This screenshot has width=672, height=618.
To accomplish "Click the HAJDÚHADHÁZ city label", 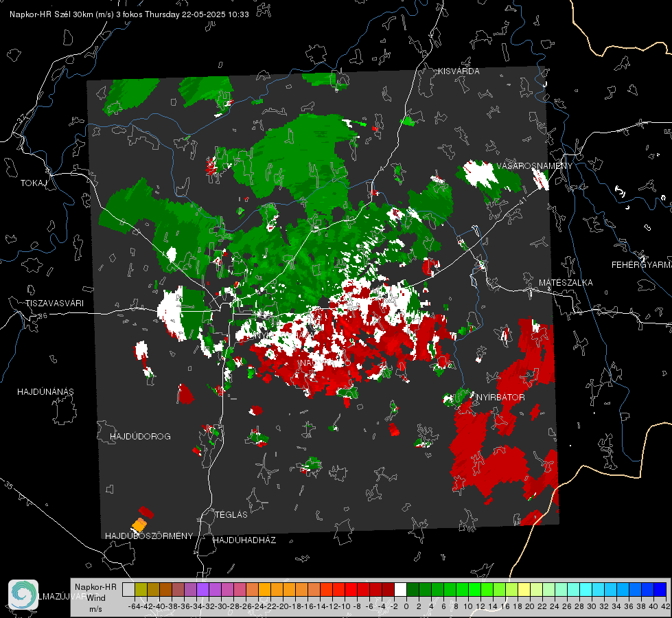I will coord(244,540).
